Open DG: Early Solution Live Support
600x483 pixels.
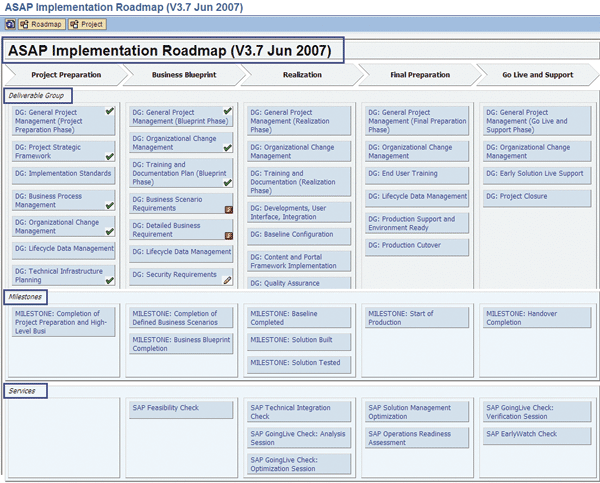[x=537, y=176]
